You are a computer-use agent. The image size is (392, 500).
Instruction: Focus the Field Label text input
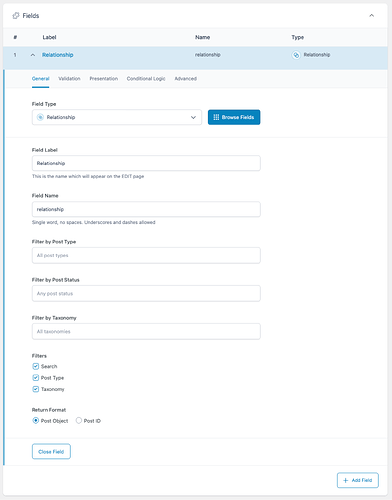tap(146, 163)
